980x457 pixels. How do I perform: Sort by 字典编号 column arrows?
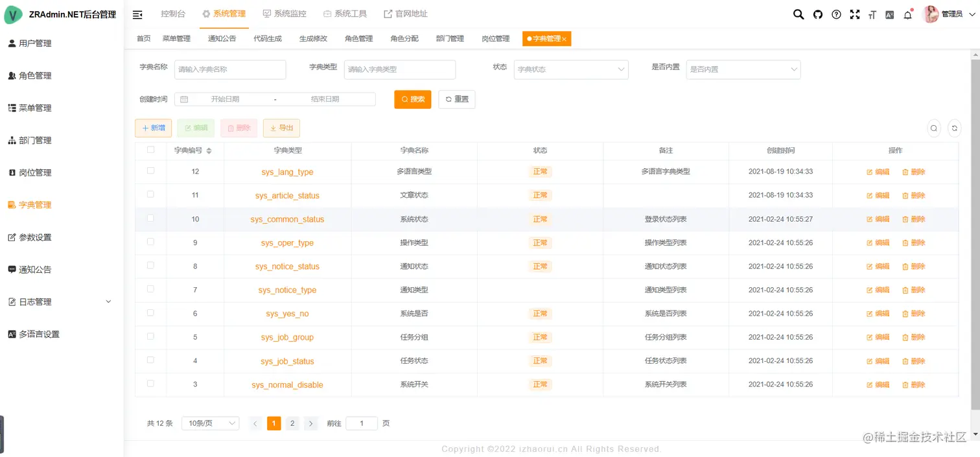pyautogui.click(x=209, y=150)
